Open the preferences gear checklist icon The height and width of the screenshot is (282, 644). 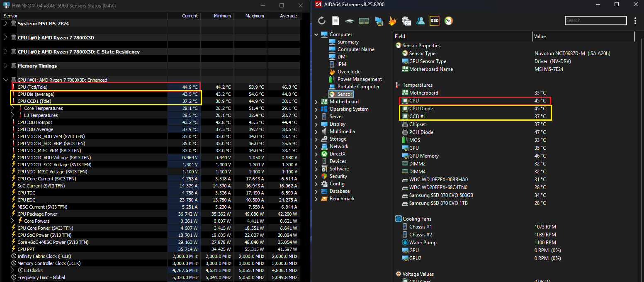406,21
